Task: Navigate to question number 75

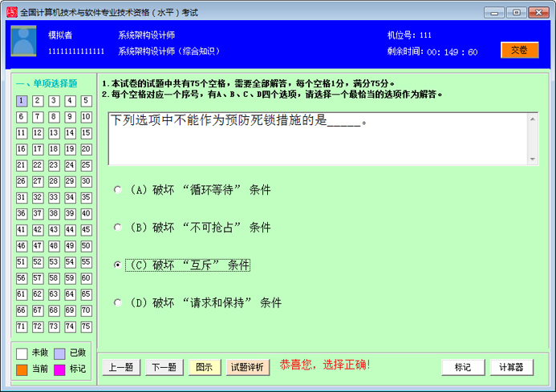Action: [87, 327]
